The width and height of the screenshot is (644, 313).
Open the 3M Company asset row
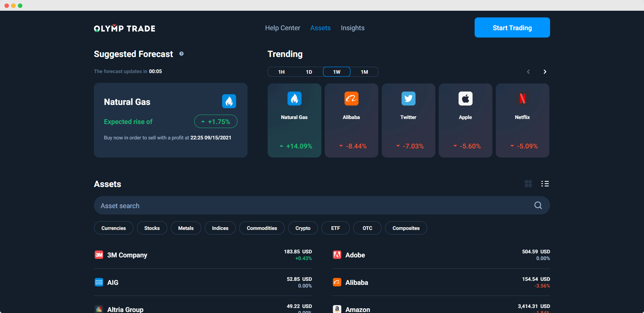[x=203, y=255]
